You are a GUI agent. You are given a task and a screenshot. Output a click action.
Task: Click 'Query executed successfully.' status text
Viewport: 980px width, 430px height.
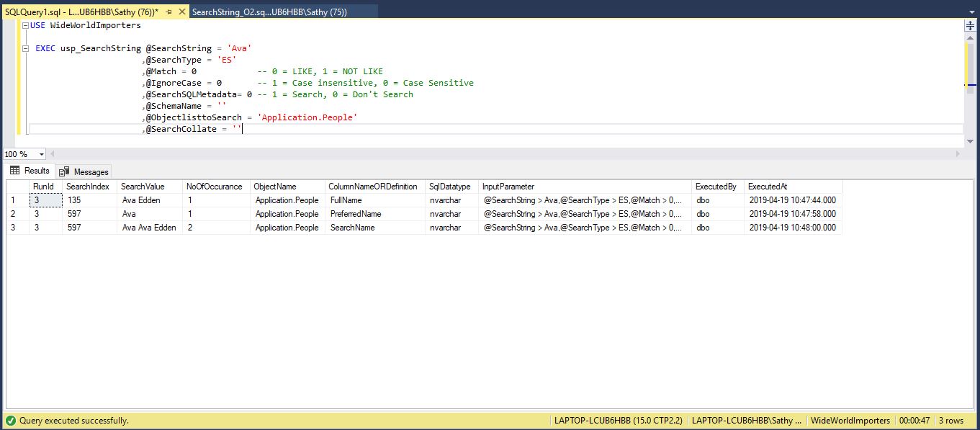74,421
